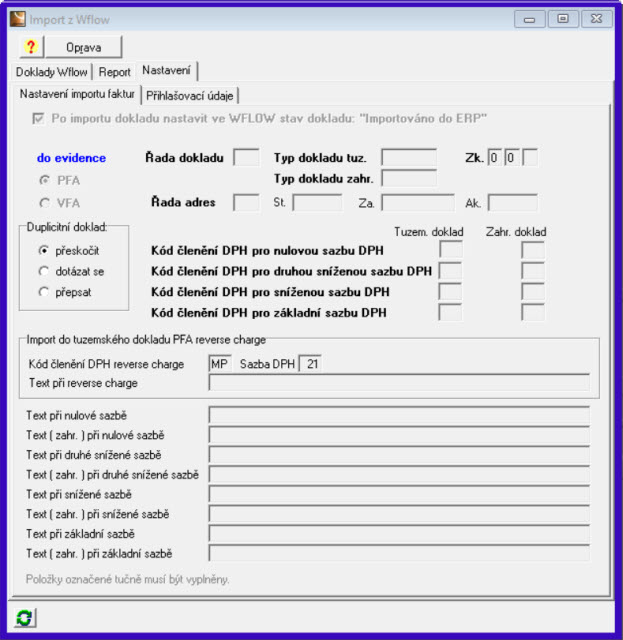Click the Text při základní sazbě field
Viewport: 623px width, 640px height.
[x=398, y=533]
